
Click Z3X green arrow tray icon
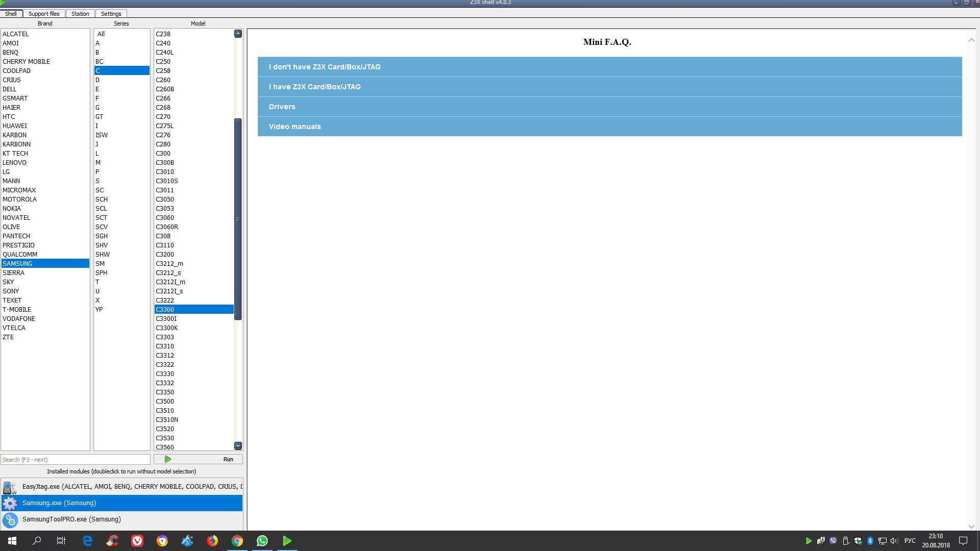pyautogui.click(x=808, y=541)
